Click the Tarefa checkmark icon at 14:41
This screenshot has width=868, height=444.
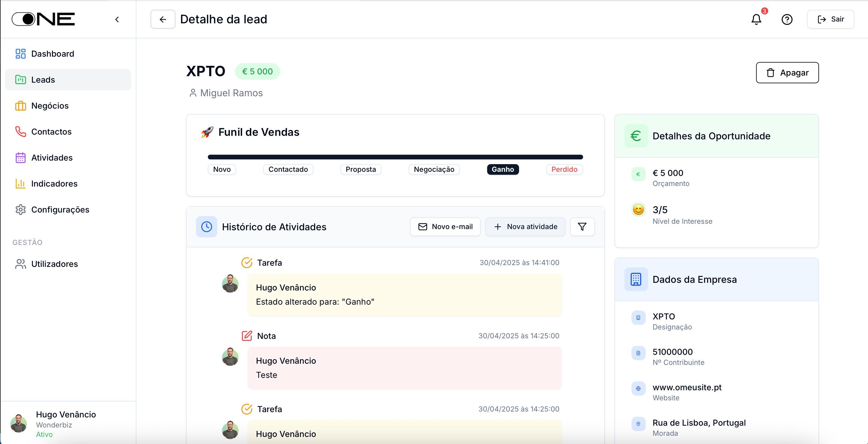[247, 262]
